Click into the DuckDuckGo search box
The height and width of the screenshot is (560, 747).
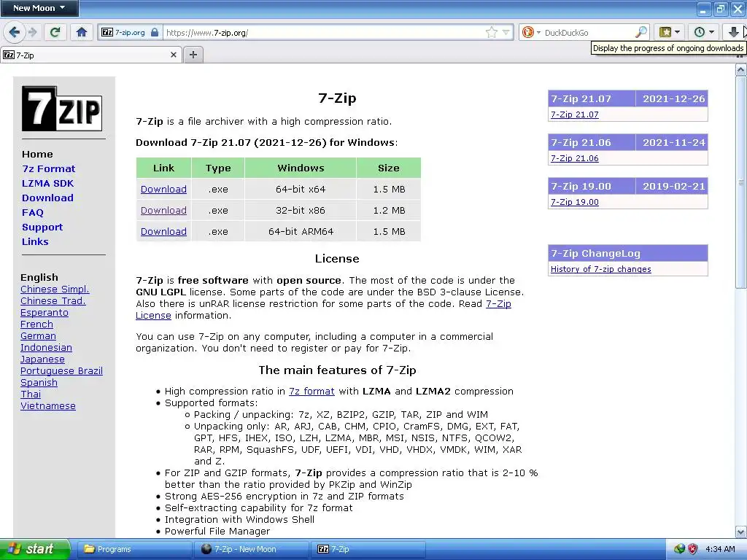point(589,32)
